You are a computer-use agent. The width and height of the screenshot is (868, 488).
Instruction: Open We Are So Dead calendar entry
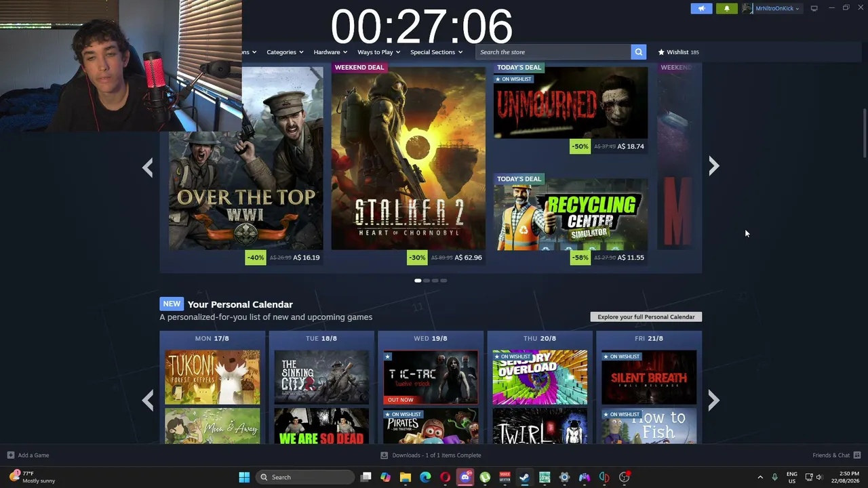pyautogui.click(x=321, y=426)
